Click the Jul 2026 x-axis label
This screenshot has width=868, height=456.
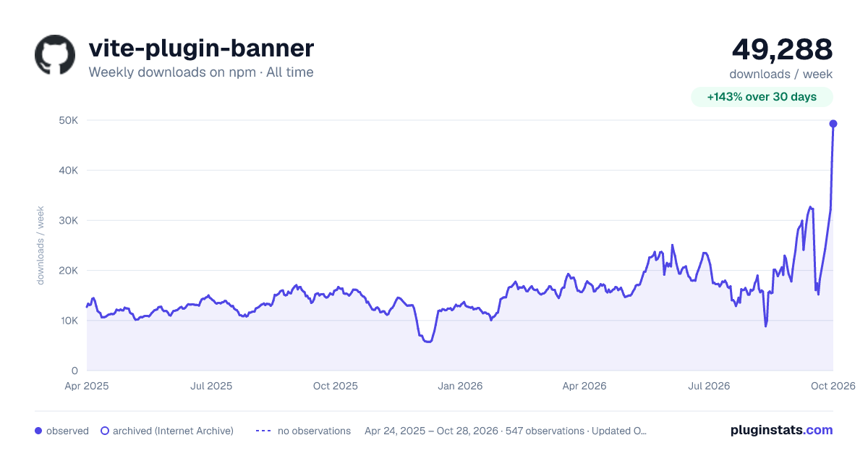tap(709, 386)
